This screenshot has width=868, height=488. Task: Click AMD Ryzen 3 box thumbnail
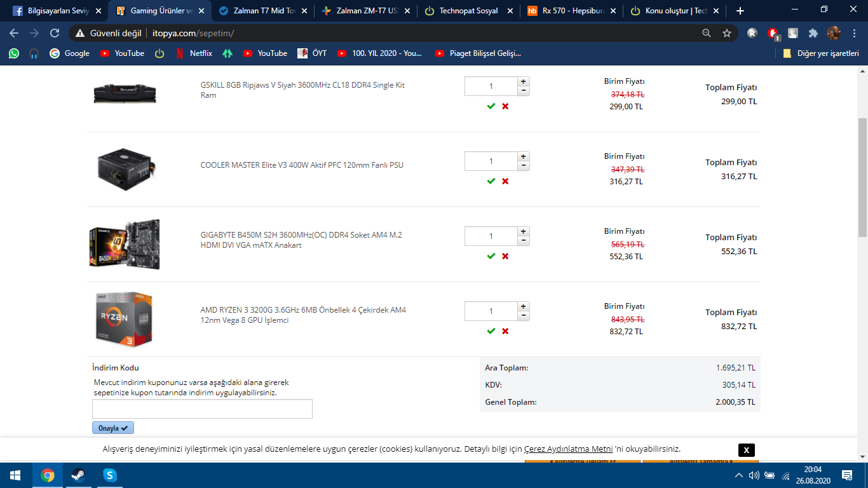124,320
